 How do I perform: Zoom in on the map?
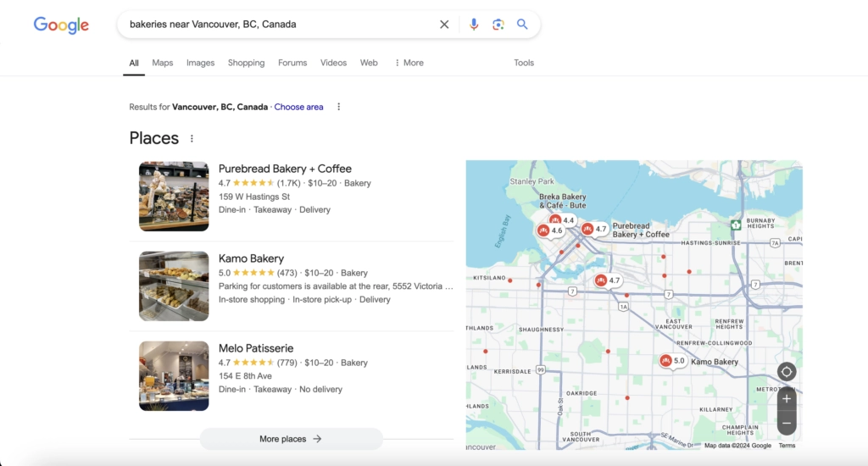pyautogui.click(x=786, y=399)
